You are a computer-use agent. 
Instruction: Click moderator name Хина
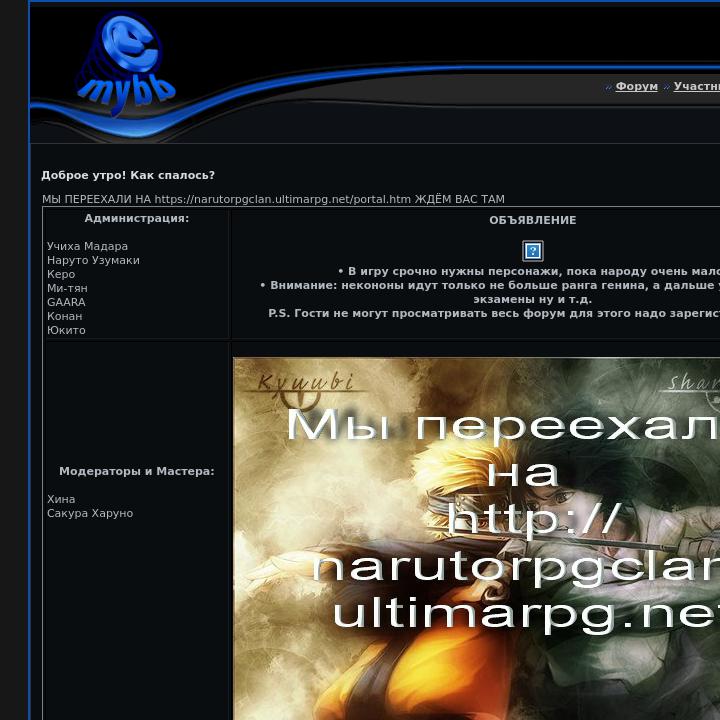(x=61, y=499)
